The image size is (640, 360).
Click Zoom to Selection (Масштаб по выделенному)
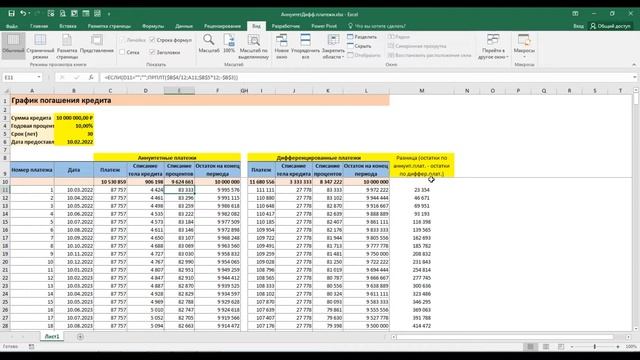point(254,46)
